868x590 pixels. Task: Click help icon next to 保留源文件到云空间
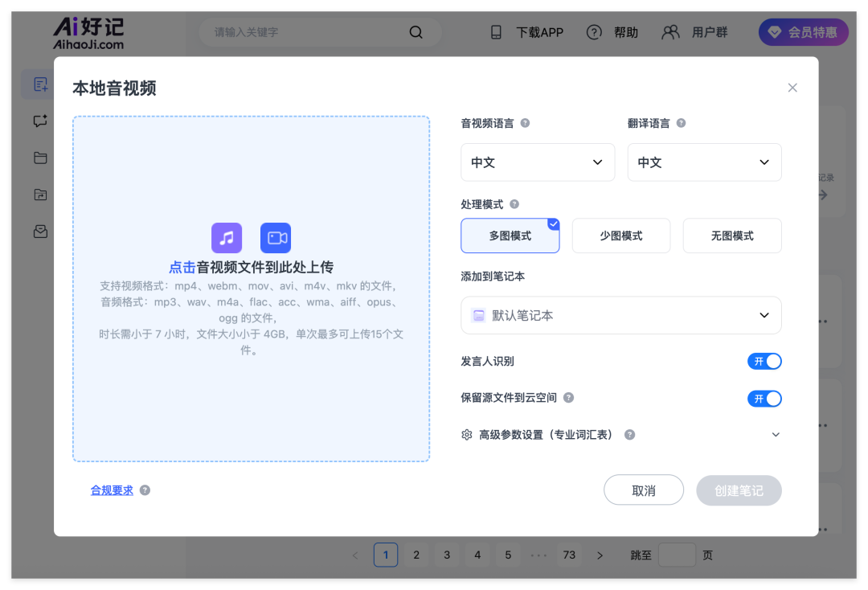568,397
